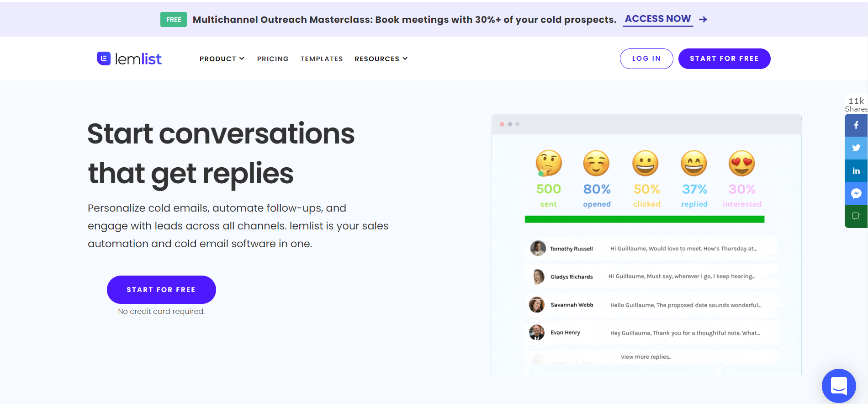The image size is (868, 404).
Task: Click view more replies link
Action: [646, 357]
